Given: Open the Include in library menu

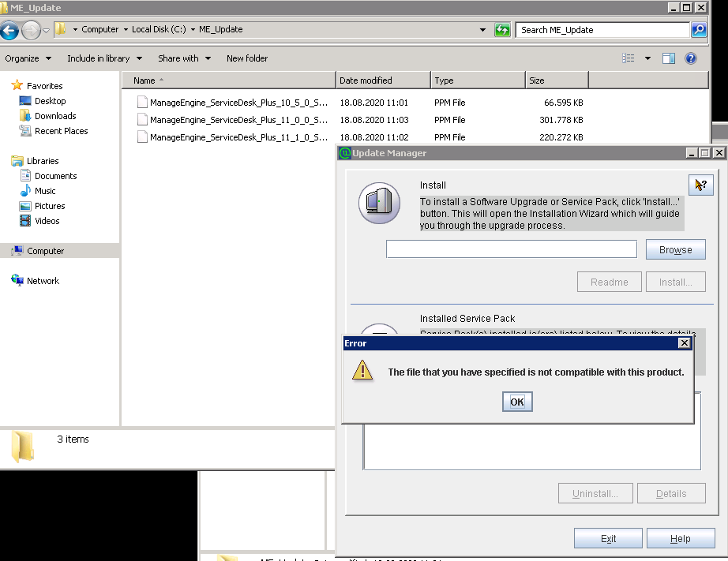Looking at the screenshot, I should 104,58.
